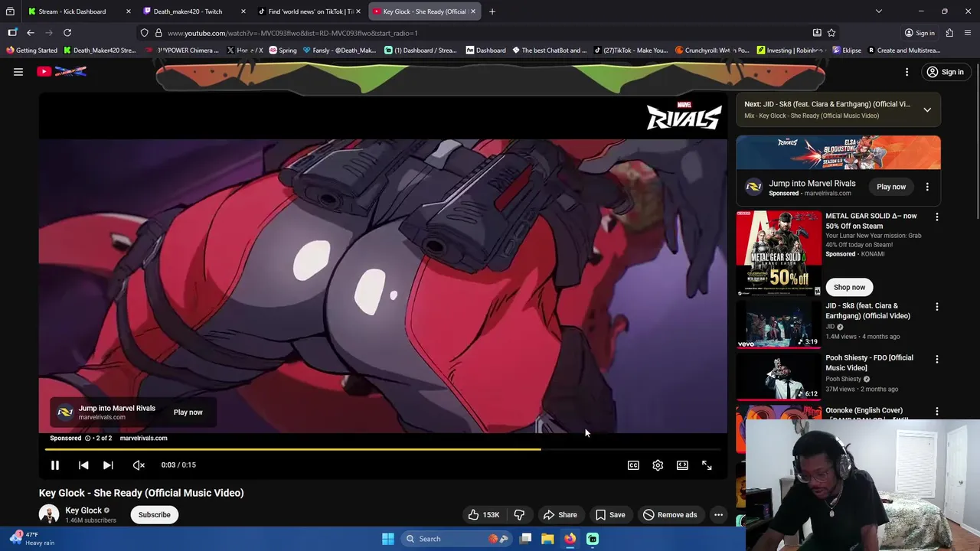Click the YouTube Sign in button
The width and height of the screenshot is (980, 551).
945,72
